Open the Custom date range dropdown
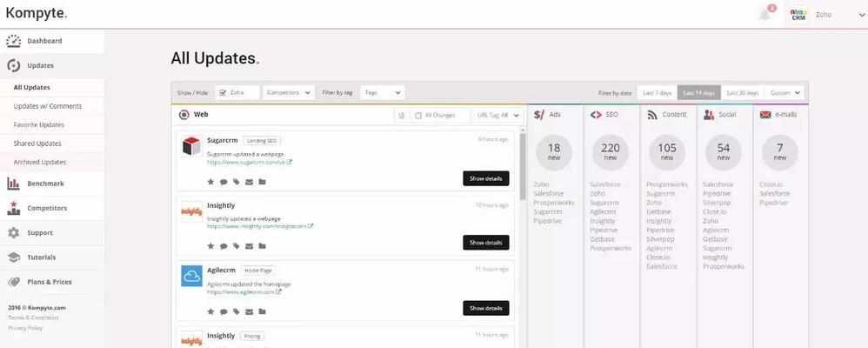The image size is (868, 348). (x=785, y=92)
